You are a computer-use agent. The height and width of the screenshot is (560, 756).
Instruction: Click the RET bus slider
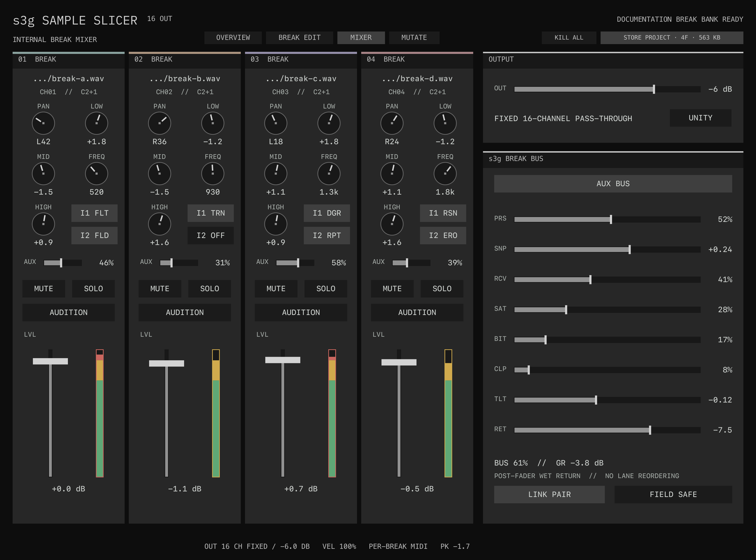[x=607, y=430]
